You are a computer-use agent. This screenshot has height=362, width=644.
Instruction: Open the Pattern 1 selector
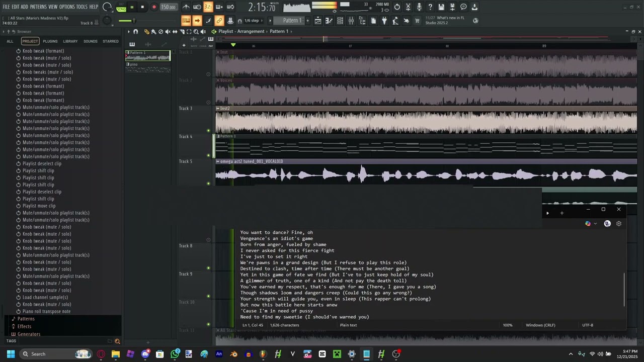[x=292, y=21]
